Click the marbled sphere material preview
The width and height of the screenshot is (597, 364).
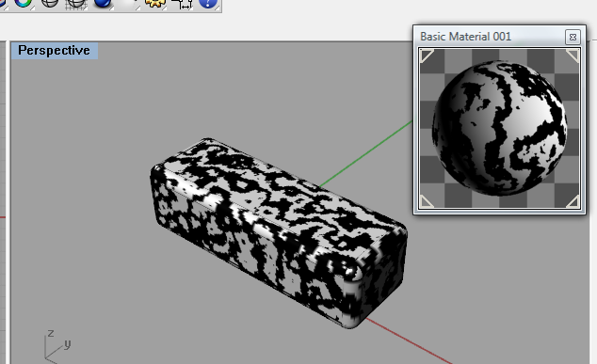click(x=499, y=128)
